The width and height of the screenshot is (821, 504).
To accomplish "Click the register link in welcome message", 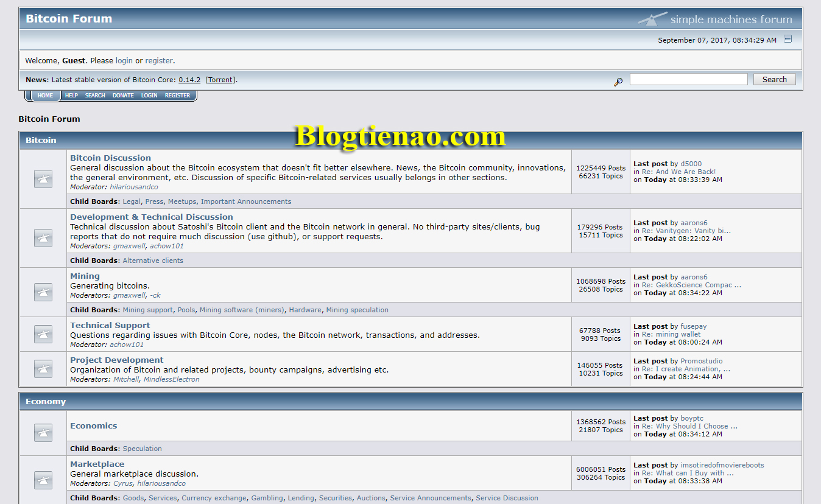I will coord(159,61).
